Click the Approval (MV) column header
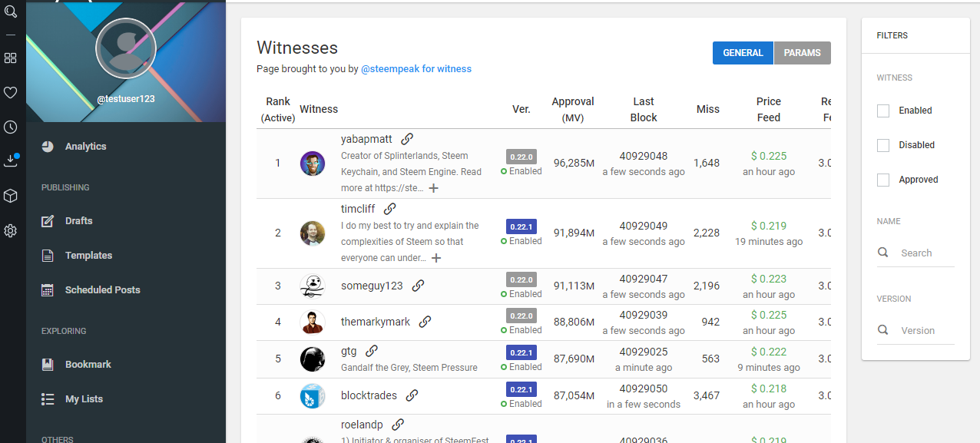 pos(573,110)
